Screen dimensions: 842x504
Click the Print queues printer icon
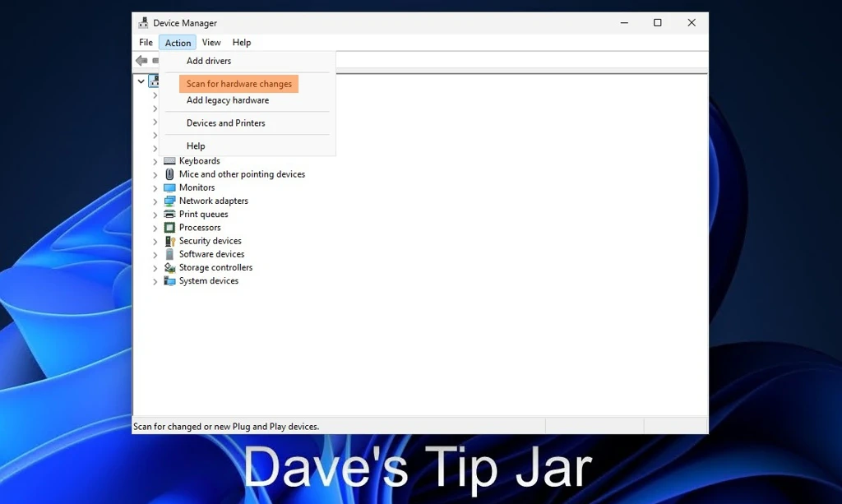(x=169, y=214)
